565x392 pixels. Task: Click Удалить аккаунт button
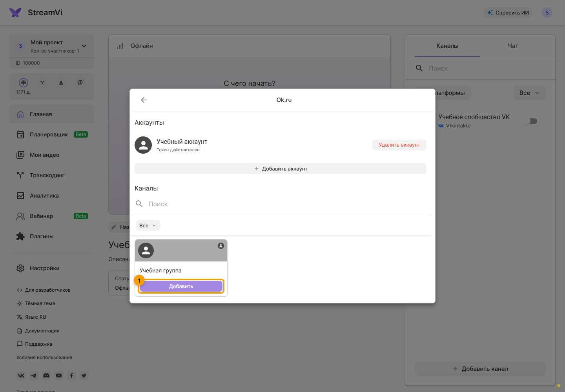tap(399, 145)
